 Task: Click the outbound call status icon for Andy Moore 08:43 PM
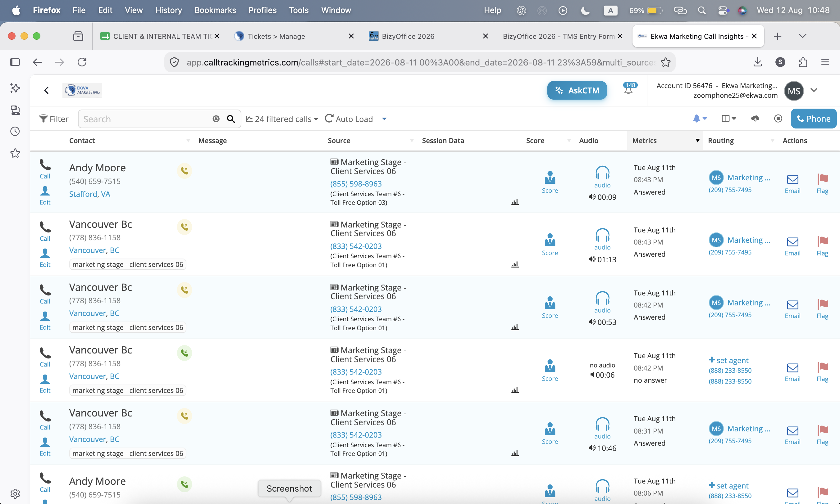[185, 171]
